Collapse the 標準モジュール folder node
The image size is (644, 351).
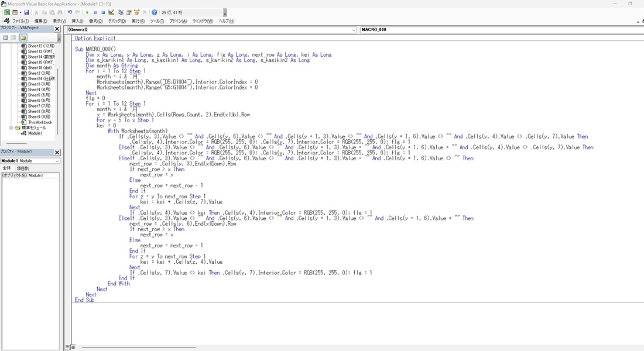click(11, 128)
